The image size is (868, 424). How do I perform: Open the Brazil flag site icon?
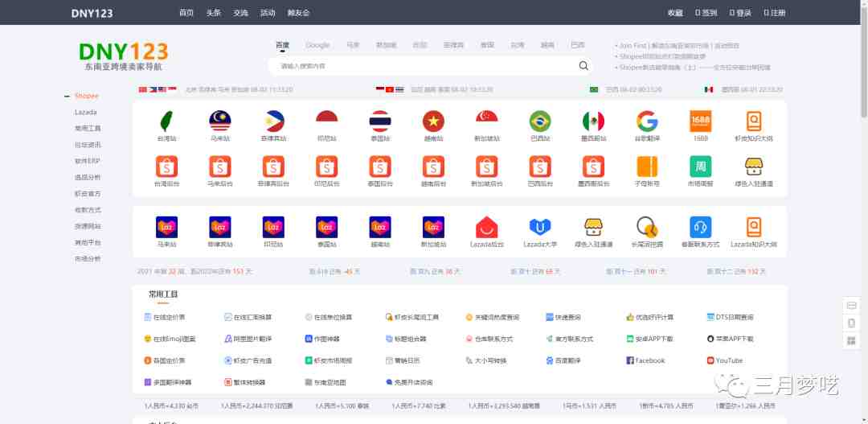(540, 121)
